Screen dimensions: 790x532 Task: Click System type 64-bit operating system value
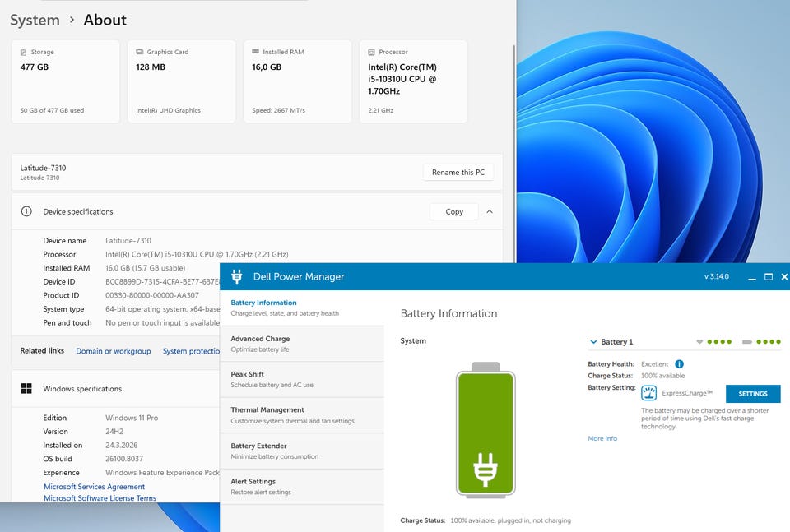tap(162, 309)
